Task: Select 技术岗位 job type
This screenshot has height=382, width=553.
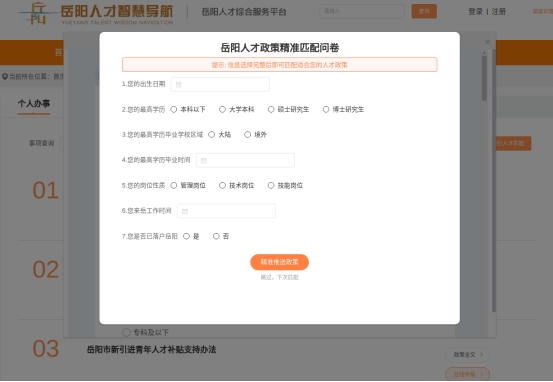Action: click(x=222, y=185)
